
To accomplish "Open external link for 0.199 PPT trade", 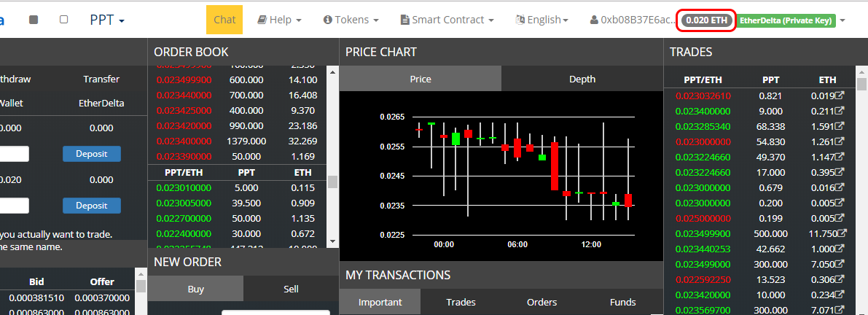I will point(840,217).
